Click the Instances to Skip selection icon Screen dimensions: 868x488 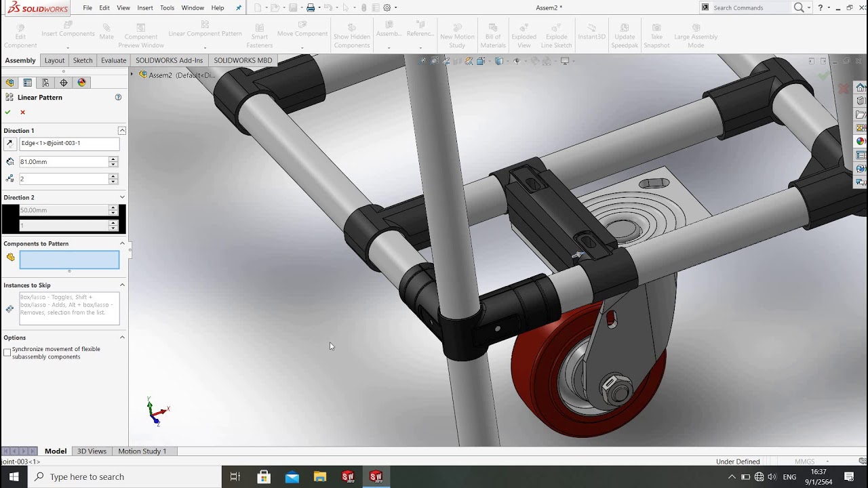click(9, 309)
